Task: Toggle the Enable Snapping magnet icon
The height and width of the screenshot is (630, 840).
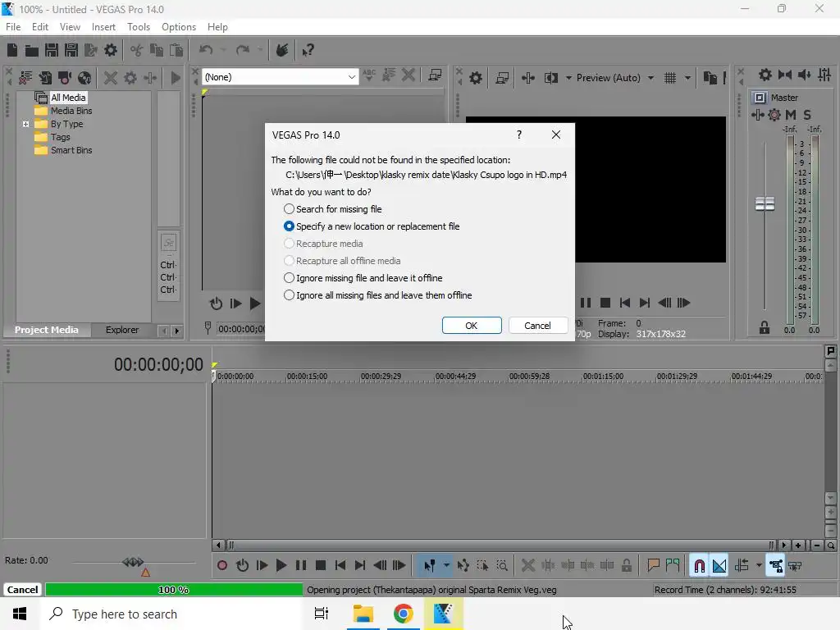Action: pos(699,565)
